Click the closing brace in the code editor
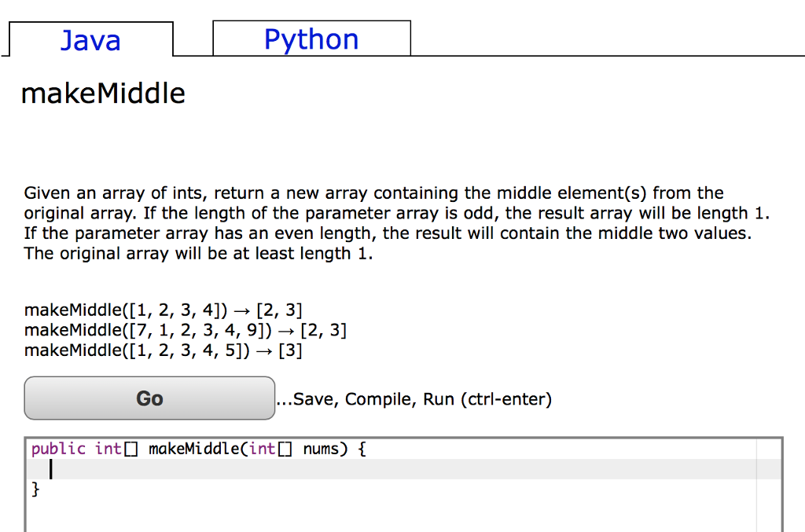The image size is (805, 532). (x=35, y=489)
